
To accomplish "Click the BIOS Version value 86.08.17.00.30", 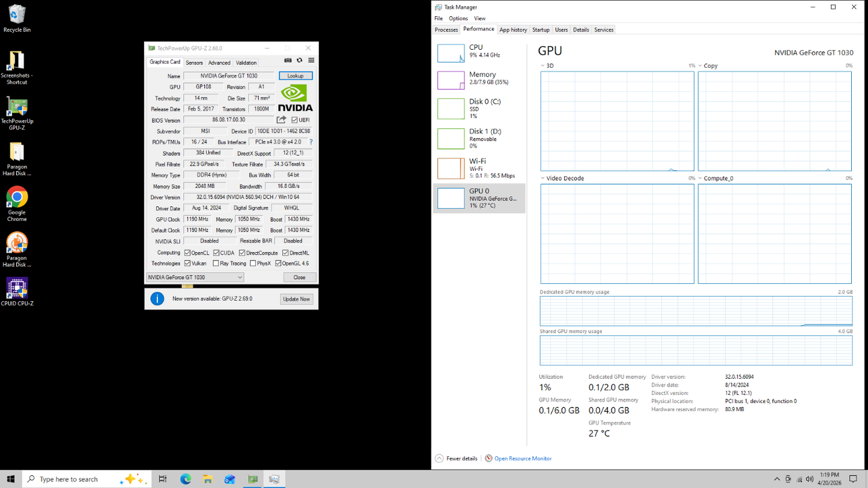I will (229, 120).
